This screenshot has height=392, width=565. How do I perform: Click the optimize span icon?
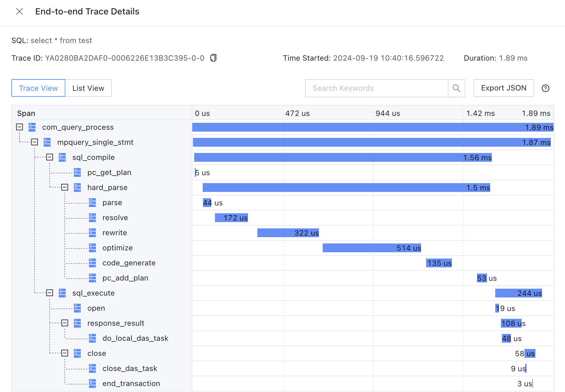pyautogui.click(x=92, y=248)
